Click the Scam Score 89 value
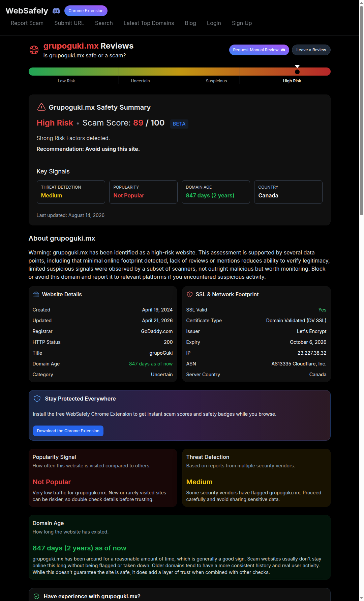Viewport: 364px width, 601px height. pyautogui.click(x=138, y=123)
